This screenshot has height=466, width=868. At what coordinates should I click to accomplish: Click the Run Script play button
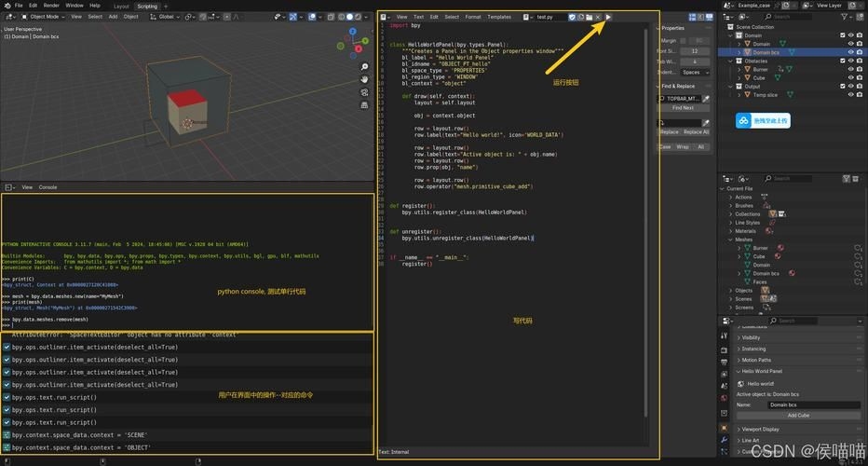coord(608,17)
